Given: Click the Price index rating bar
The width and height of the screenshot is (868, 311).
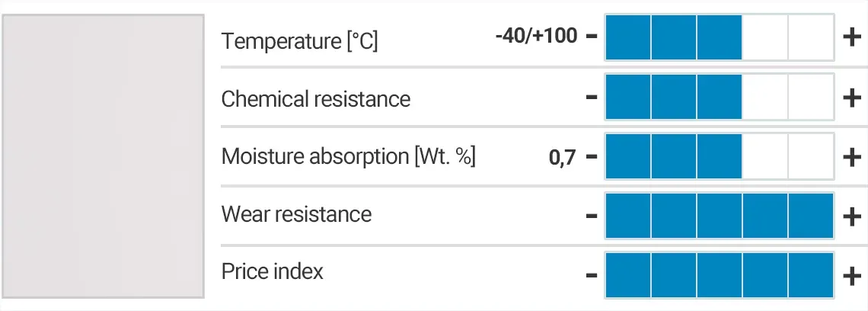Looking at the screenshot, I should pyautogui.click(x=720, y=274).
